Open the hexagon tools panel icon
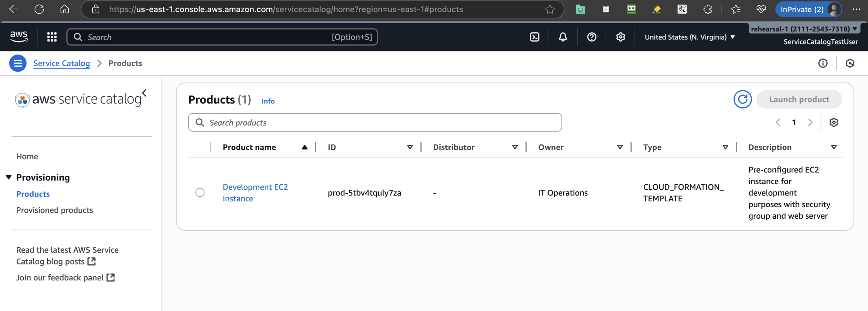This screenshot has height=311, width=868. pyautogui.click(x=850, y=63)
